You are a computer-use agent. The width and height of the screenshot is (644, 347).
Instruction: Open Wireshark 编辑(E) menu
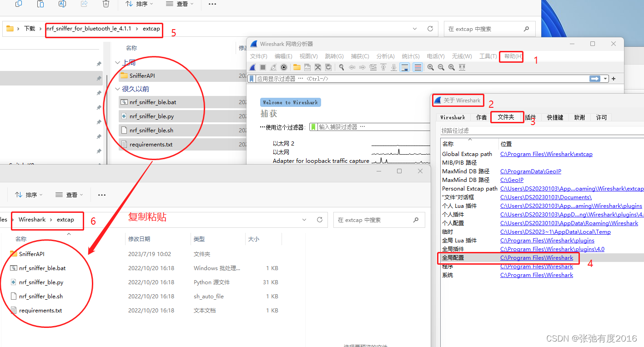coord(283,56)
